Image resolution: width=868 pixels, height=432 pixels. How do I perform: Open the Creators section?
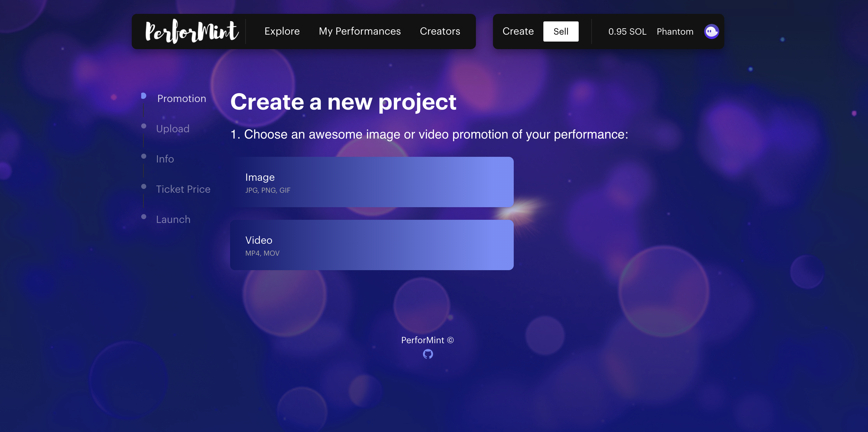click(x=440, y=31)
